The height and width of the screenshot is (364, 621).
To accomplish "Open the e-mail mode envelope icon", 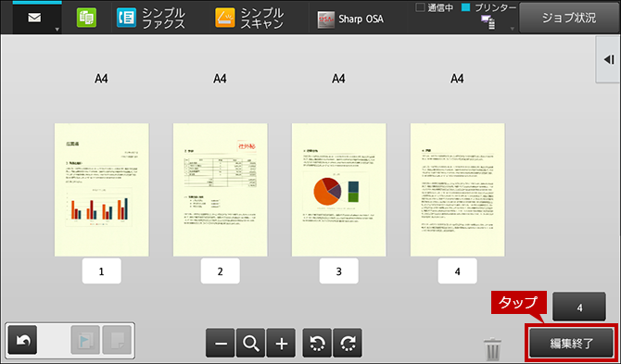I will pos(34,18).
